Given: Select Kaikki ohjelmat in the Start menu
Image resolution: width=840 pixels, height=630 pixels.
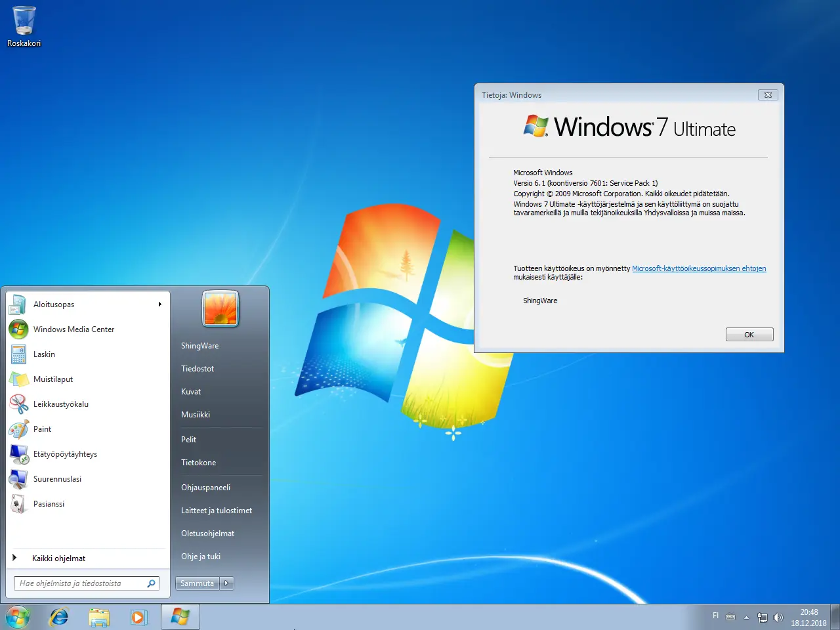Looking at the screenshot, I should 60,558.
